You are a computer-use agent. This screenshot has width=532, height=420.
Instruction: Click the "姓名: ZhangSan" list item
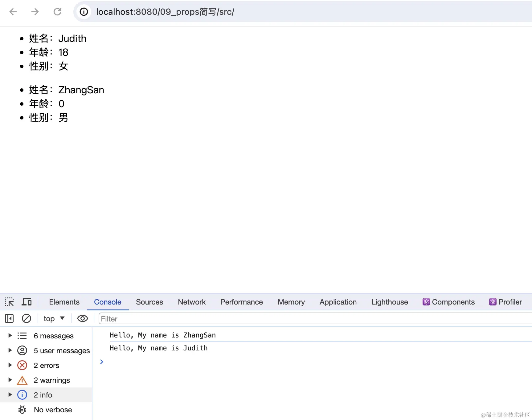67,90
